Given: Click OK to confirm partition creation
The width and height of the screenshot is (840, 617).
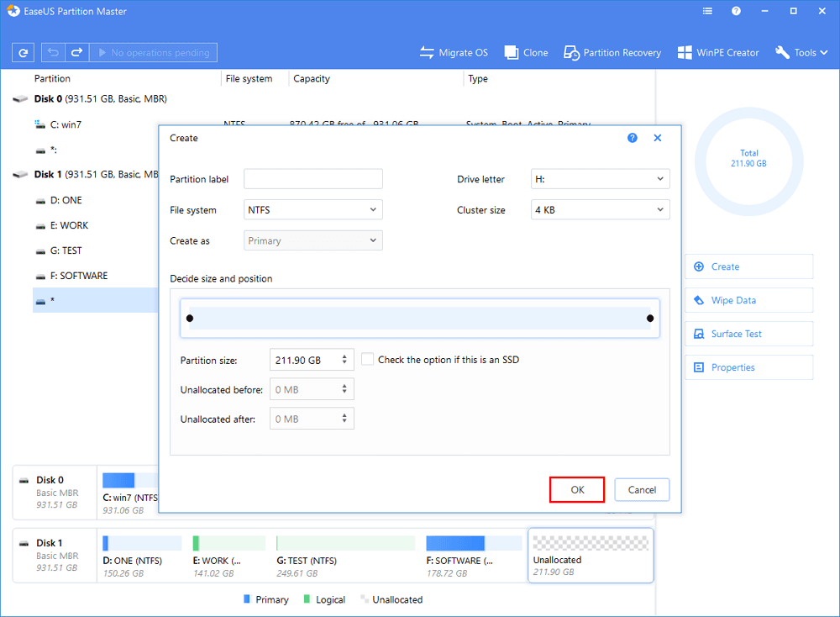Looking at the screenshot, I should [577, 489].
